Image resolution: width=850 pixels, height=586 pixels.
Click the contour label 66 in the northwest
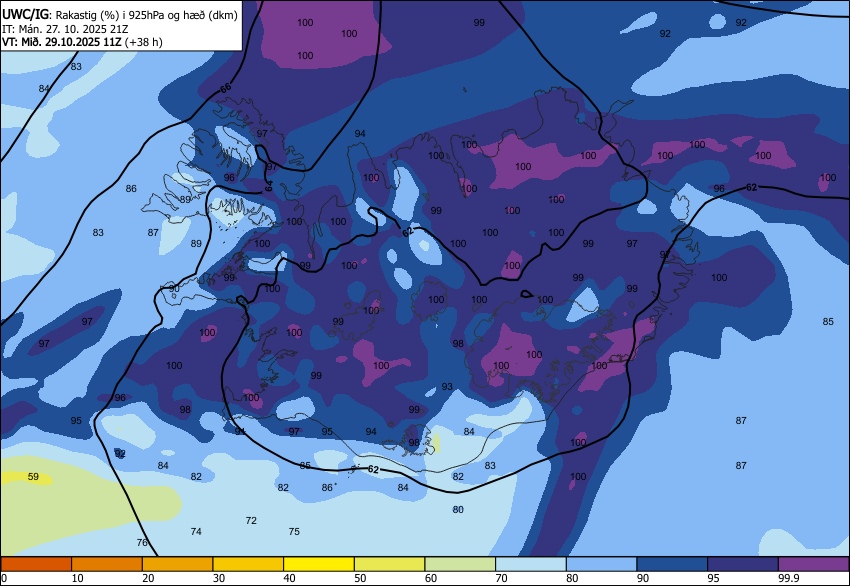[x=226, y=88]
